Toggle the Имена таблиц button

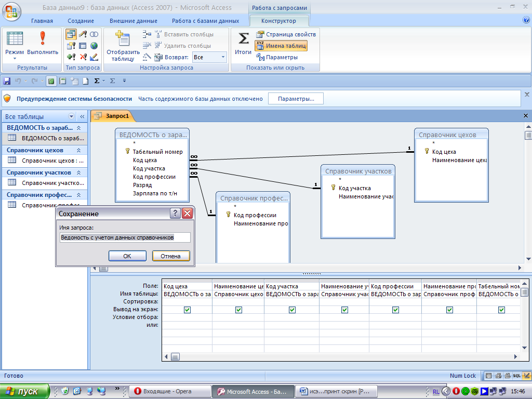[281, 46]
